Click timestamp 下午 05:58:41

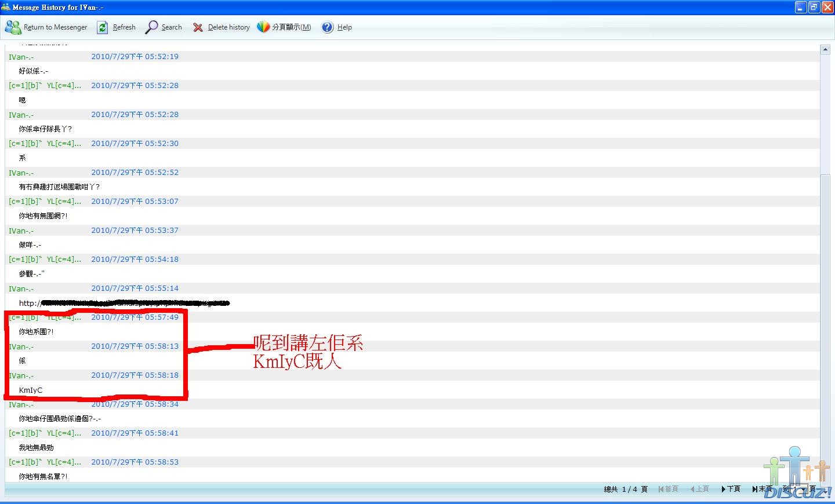tap(135, 433)
